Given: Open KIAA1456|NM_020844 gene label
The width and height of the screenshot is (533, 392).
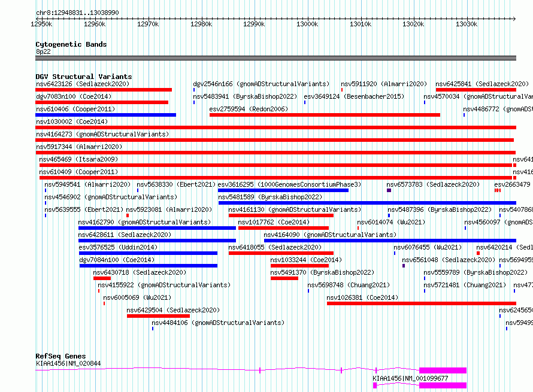Looking at the screenshot, I should pos(68,363).
